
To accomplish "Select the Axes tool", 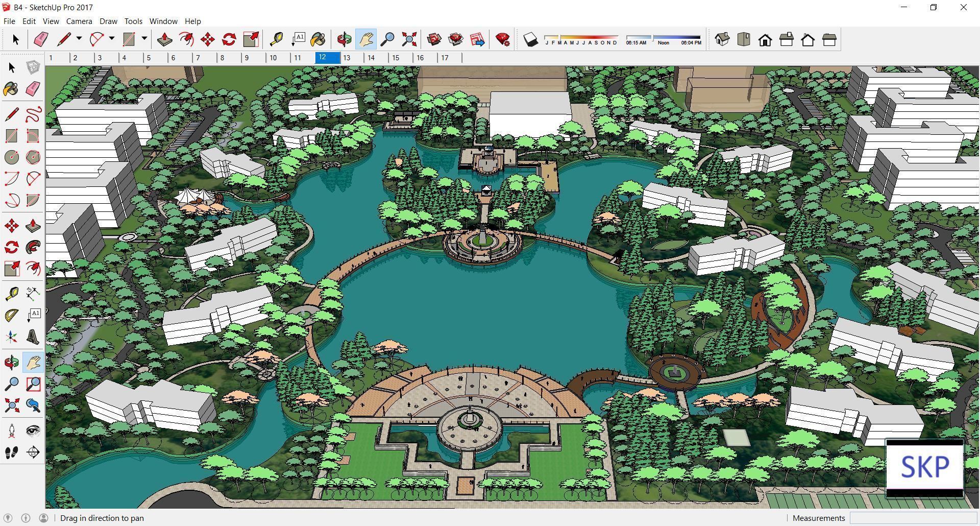I will point(12,337).
